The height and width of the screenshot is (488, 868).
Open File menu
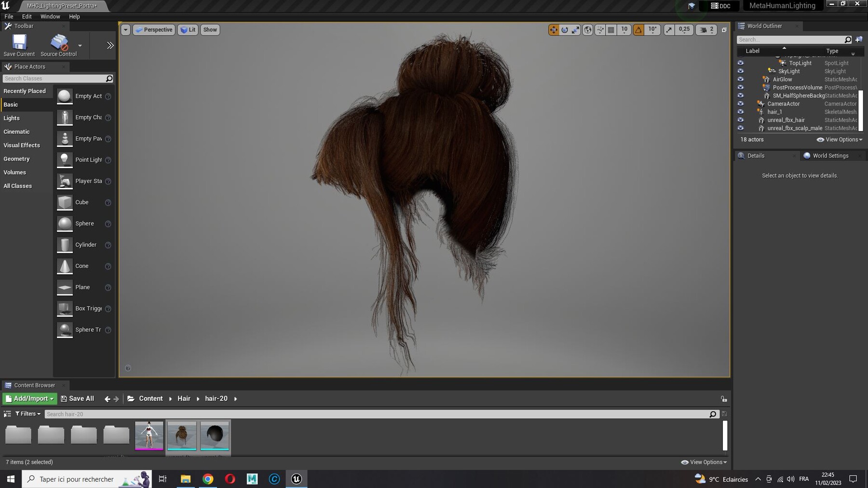pos(9,16)
